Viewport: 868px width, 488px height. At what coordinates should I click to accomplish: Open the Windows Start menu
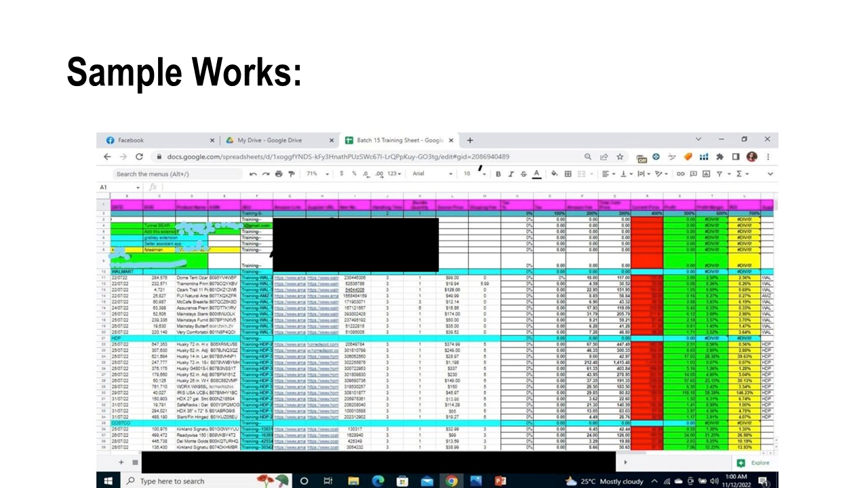[108, 481]
